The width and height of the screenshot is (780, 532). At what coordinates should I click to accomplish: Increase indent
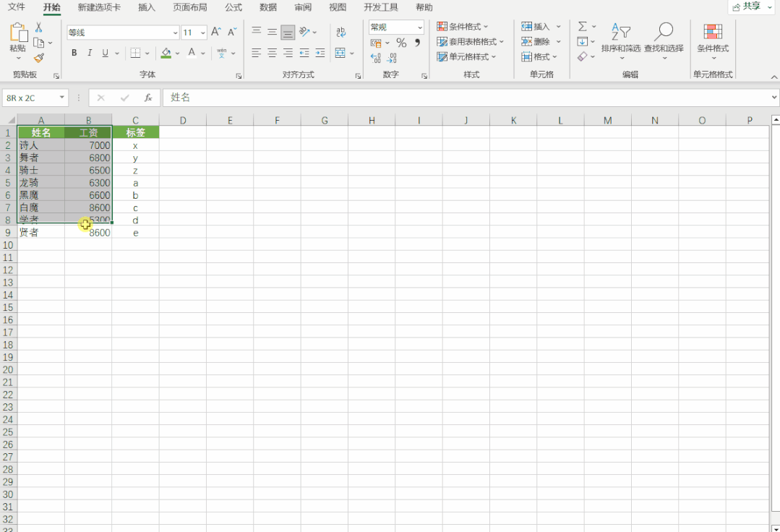320,53
